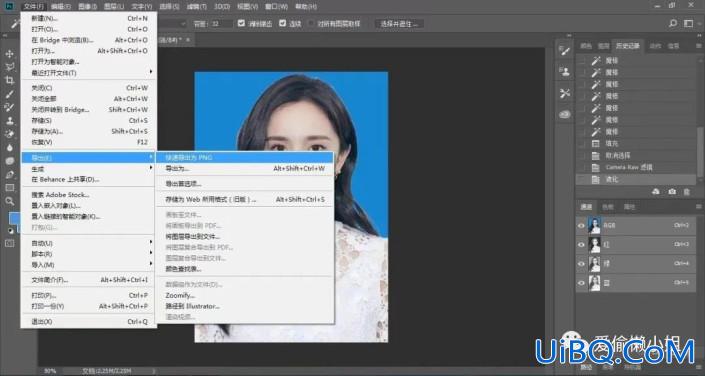The width and height of the screenshot is (705, 376).
Task: Expand the 脚本(R) submenu
Action: coord(89,254)
